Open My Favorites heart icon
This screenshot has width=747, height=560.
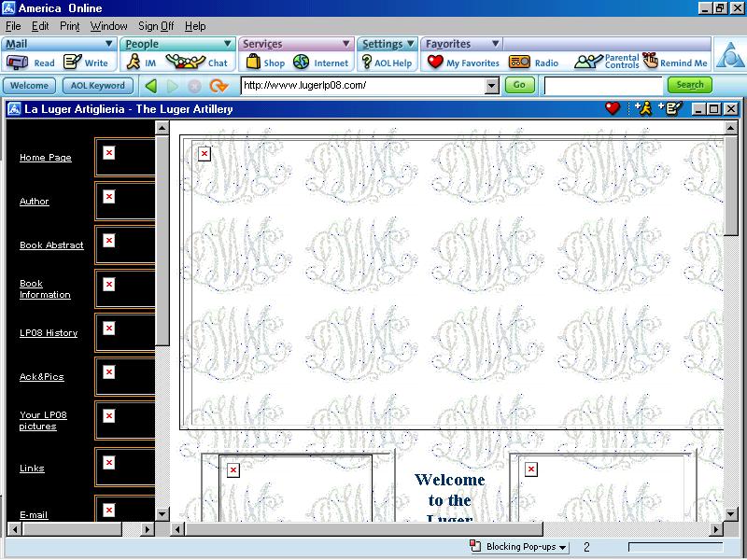pyautogui.click(x=435, y=62)
